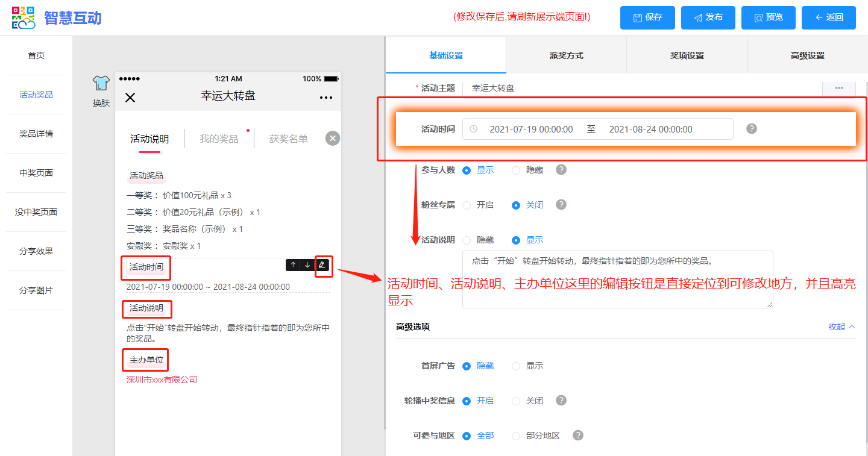Screen dimensions: 868x456
Task: Collapse 高级选项 section via 收起
Action: click(841, 326)
